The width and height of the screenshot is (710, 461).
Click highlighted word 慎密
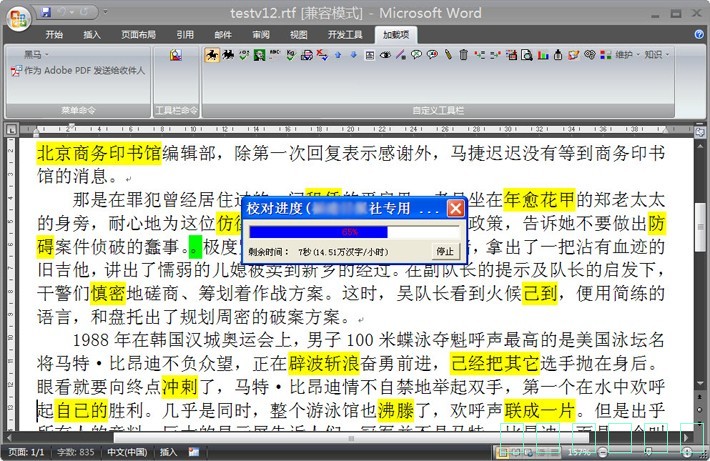[108, 293]
